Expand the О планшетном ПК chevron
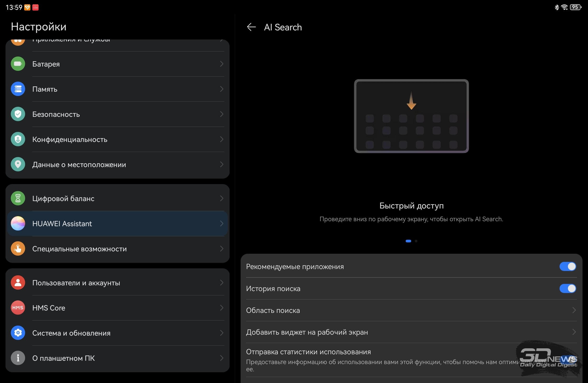The height and width of the screenshot is (383, 588). tap(222, 358)
